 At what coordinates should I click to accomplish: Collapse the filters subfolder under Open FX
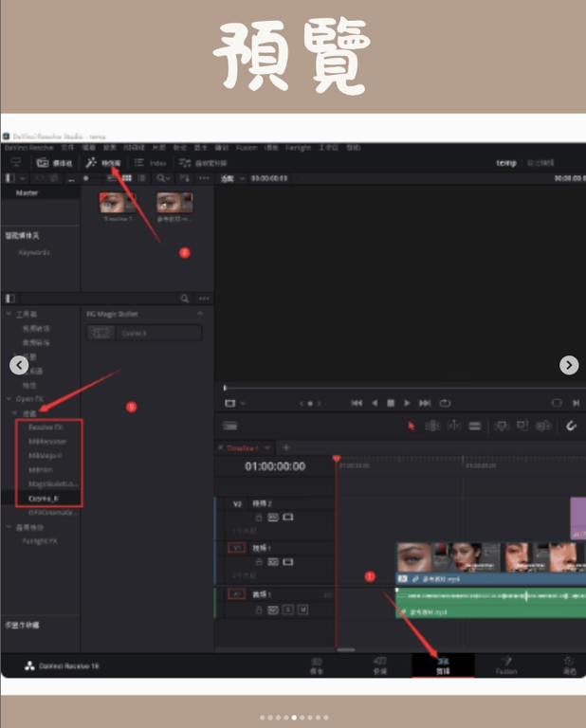14,412
